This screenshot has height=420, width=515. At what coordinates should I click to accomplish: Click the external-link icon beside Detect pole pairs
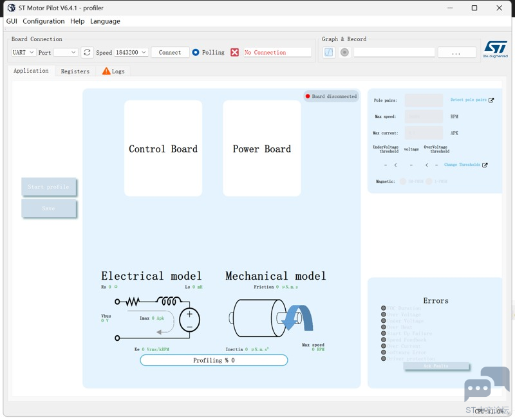pos(491,100)
